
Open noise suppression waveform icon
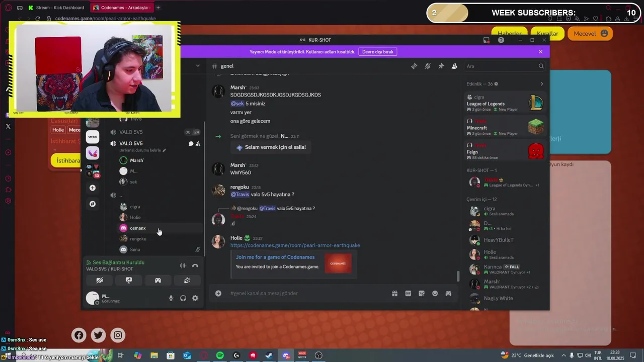[183, 265]
